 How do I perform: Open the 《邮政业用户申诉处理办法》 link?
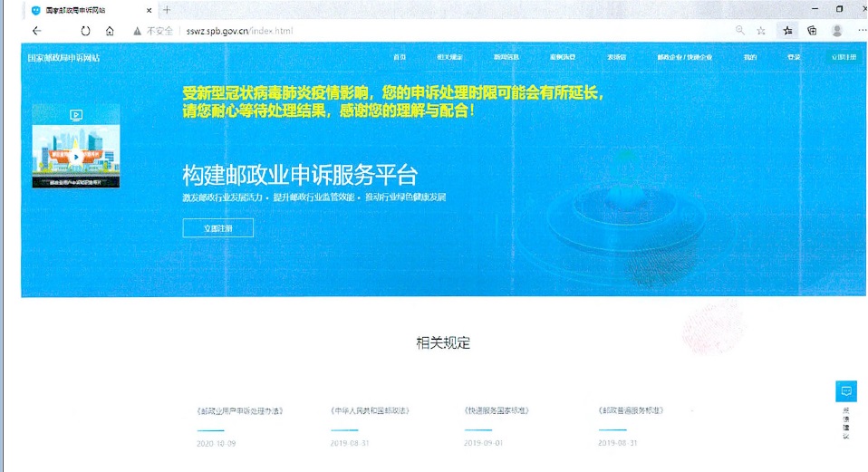pos(239,410)
